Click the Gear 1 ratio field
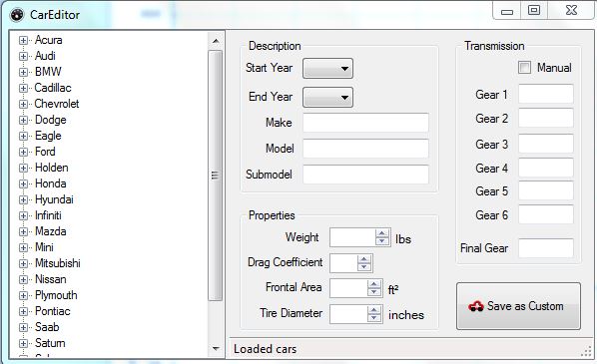Screen dimensions: 597x364 546,94
